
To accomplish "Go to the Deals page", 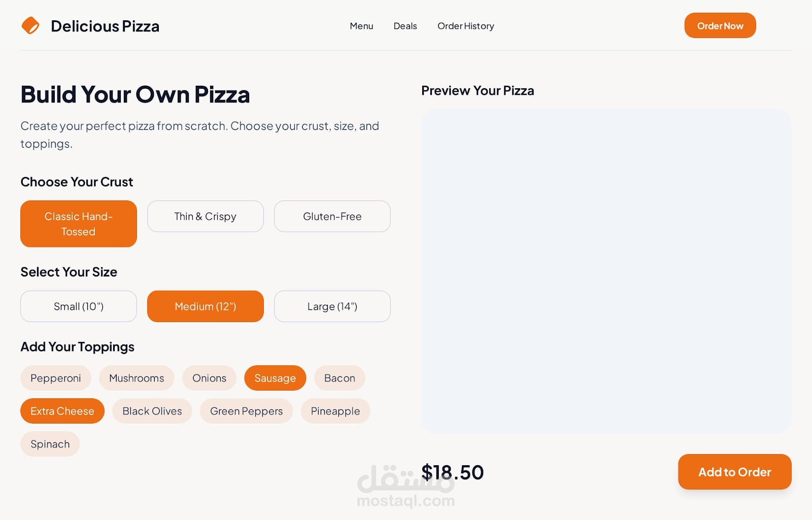I will (x=405, y=26).
